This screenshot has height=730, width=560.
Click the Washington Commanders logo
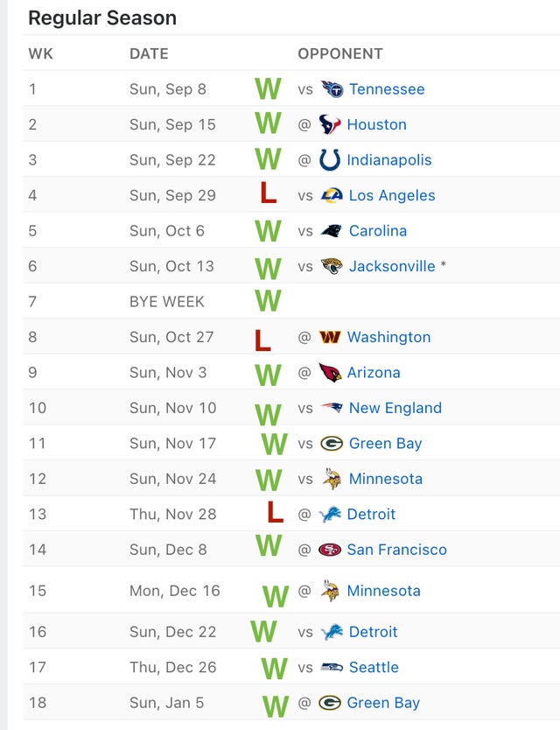click(330, 337)
